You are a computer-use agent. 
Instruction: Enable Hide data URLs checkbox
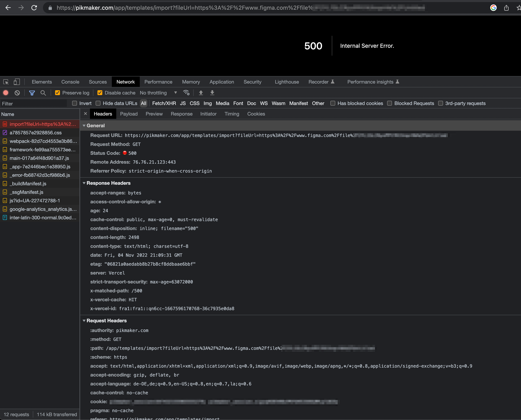98,103
